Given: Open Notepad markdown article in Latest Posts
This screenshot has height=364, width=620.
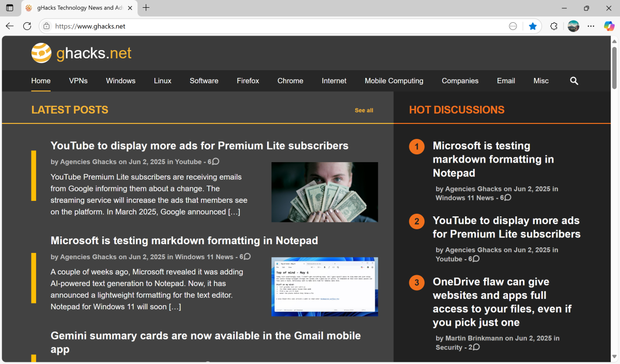Looking at the screenshot, I should click(184, 241).
